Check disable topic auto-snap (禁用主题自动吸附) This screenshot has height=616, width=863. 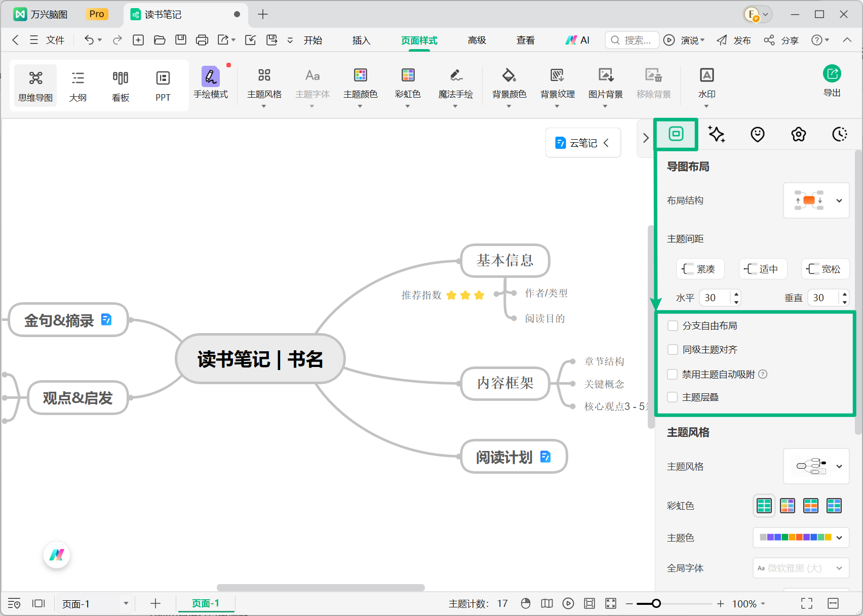point(673,374)
